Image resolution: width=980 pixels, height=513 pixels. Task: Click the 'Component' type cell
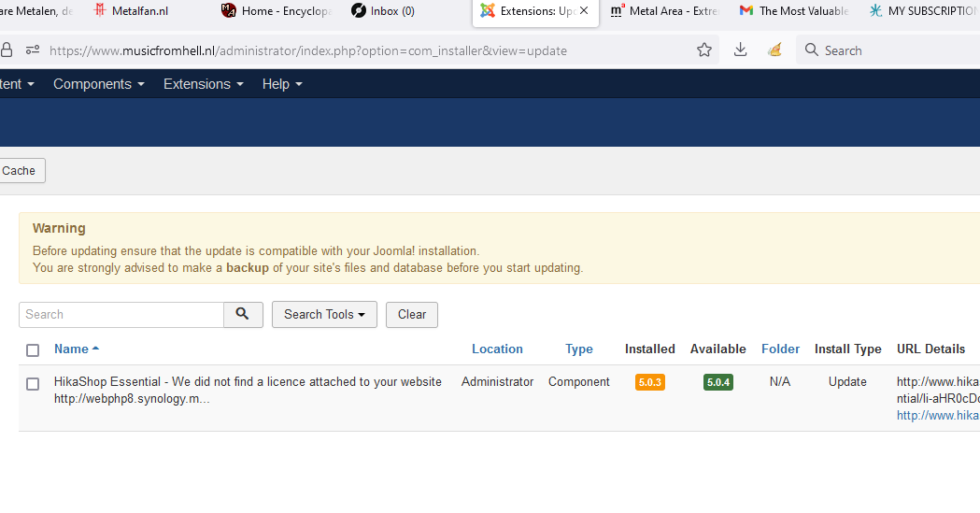tap(578, 381)
